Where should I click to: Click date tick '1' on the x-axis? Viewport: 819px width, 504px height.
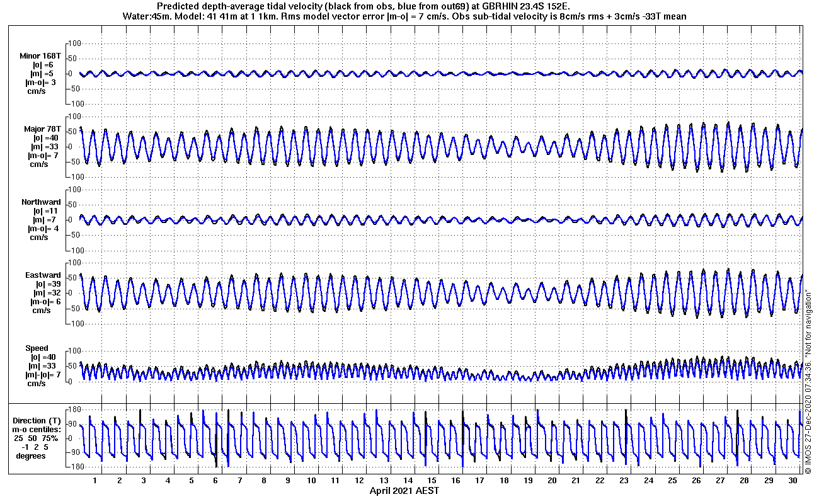(x=95, y=481)
